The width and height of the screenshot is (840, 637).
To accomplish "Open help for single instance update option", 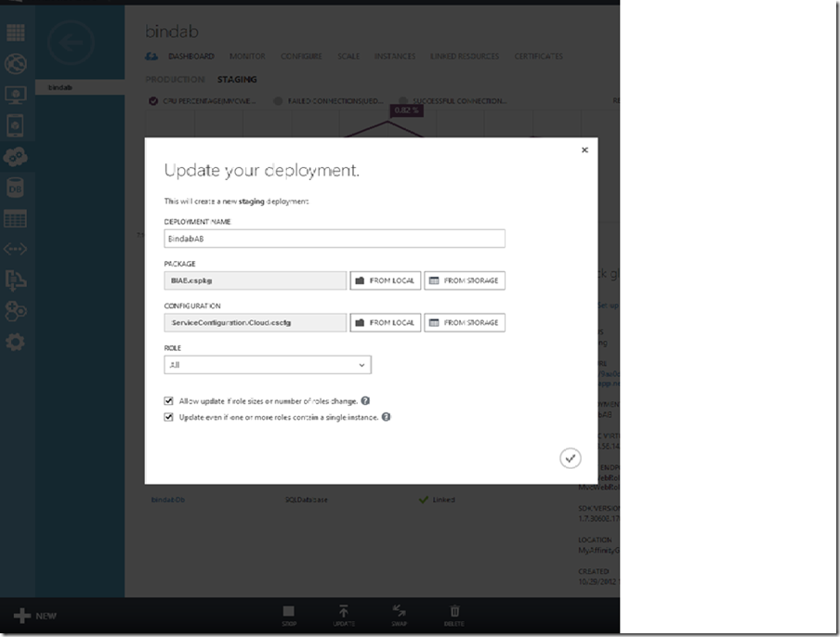I will click(386, 417).
